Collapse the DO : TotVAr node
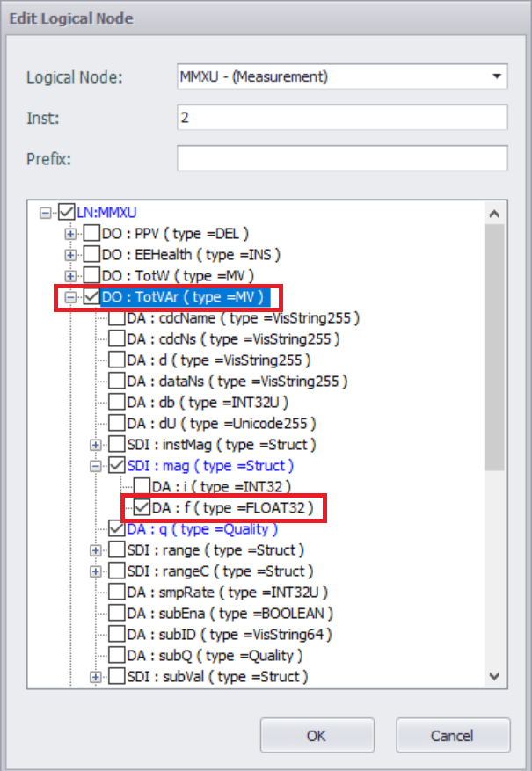Image resolution: width=532 pixels, height=771 pixels. coord(71,298)
